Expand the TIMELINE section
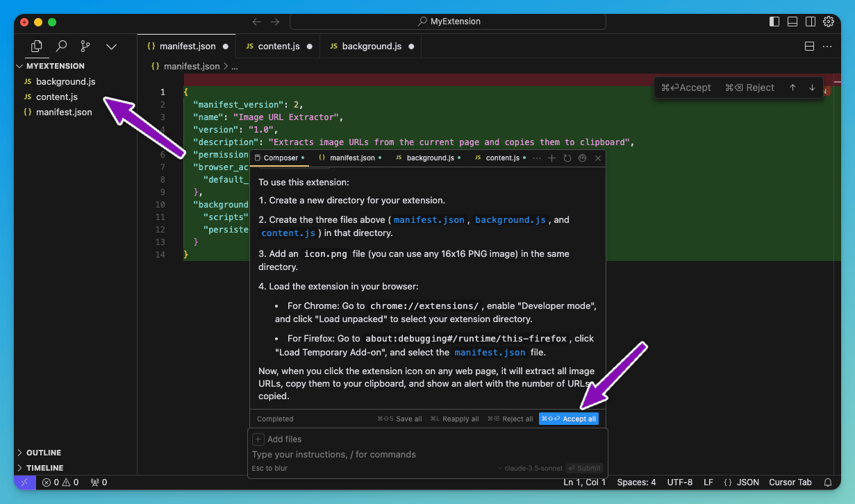 point(44,468)
